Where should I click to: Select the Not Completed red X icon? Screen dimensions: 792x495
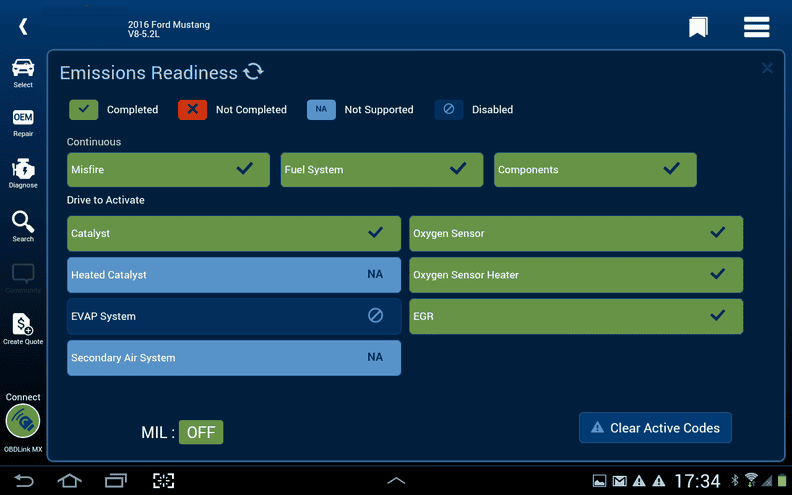(x=192, y=110)
